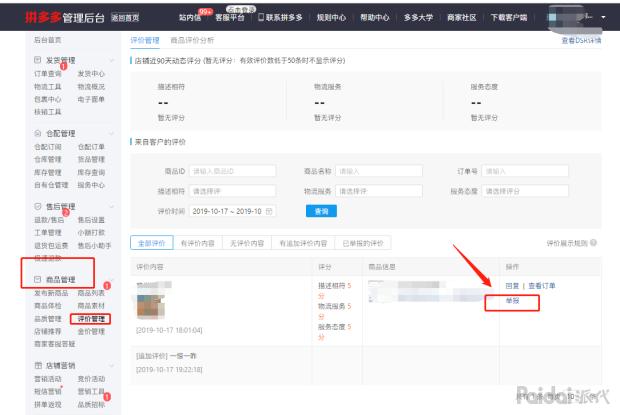Click the 发货管理 section icon in sidebar
This screenshot has height=415, width=620.
[x=26, y=61]
